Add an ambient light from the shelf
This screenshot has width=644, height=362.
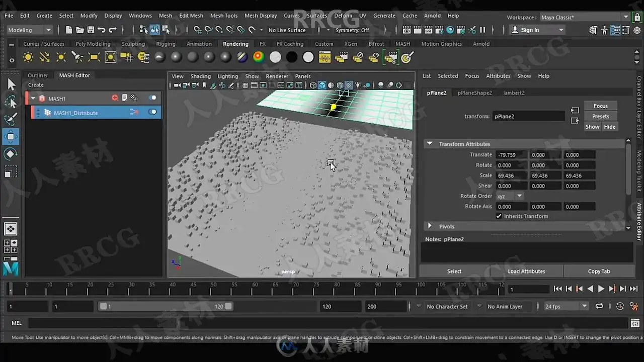pos(28,57)
